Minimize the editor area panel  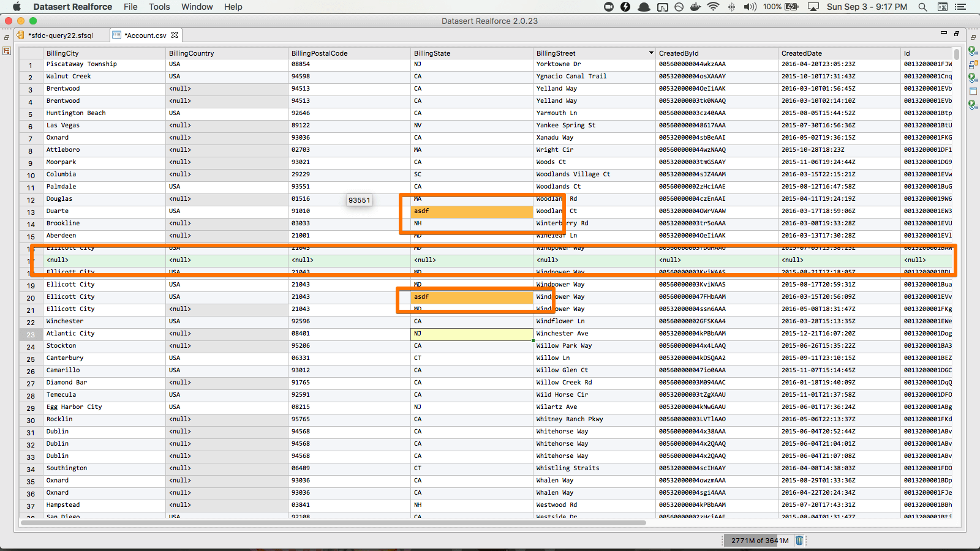click(x=943, y=33)
